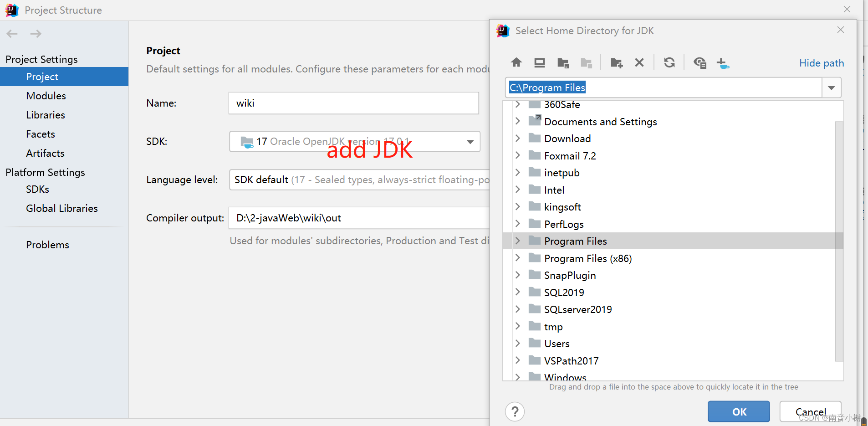The image size is (868, 426).
Task: Click the back navigation arrow
Action: pos(12,34)
